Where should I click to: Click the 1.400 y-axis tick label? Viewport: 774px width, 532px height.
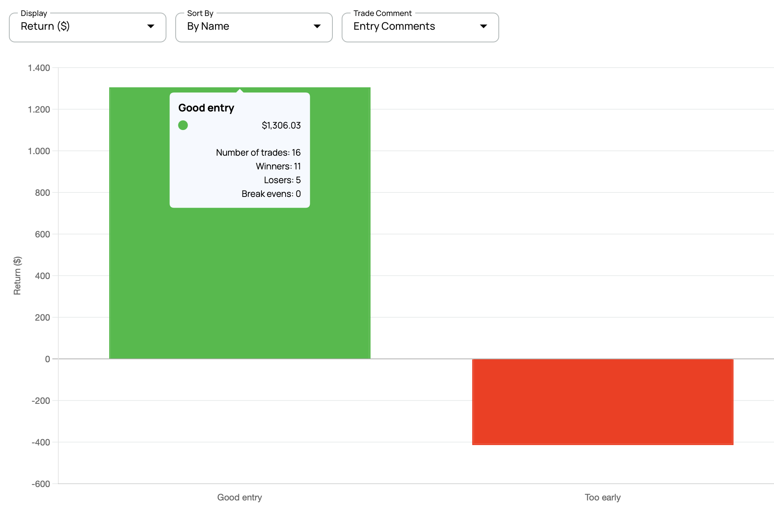coord(39,68)
